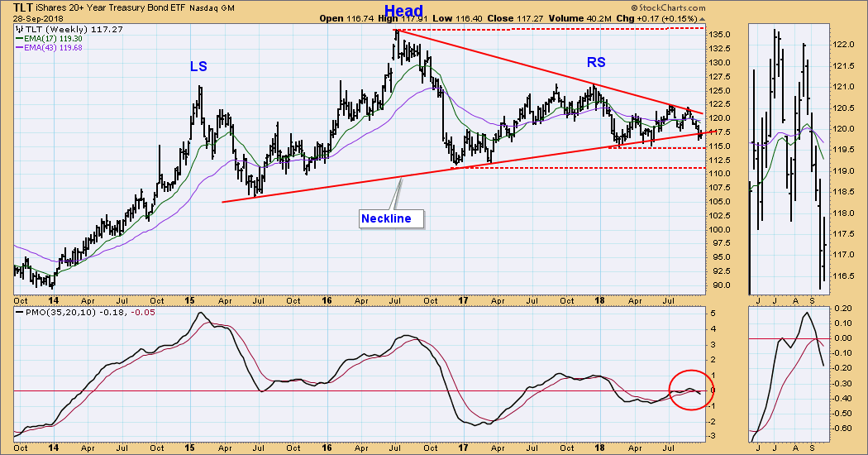
Task: Click the '15' year label on price panel axis
Action: [x=190, y=301]
